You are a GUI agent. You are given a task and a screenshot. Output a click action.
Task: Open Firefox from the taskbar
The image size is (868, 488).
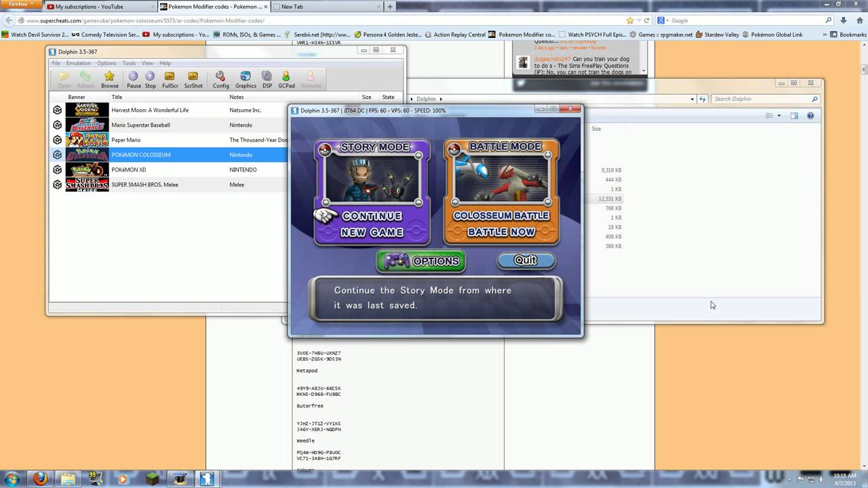click(40, 479)
